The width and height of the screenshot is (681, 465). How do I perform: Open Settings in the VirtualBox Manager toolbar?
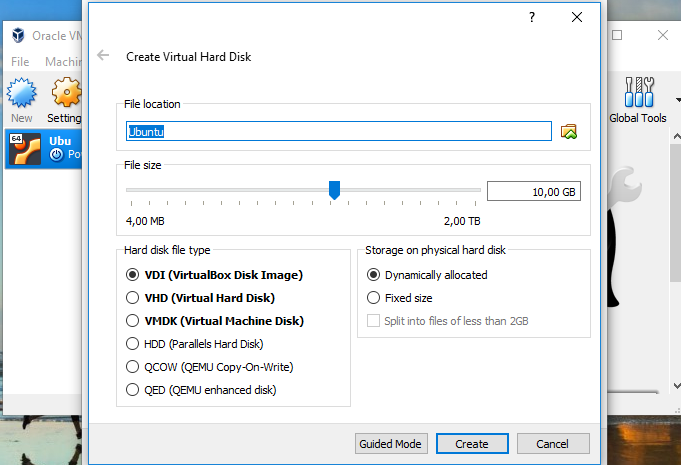pyautogui.click(x=65, y=100)
